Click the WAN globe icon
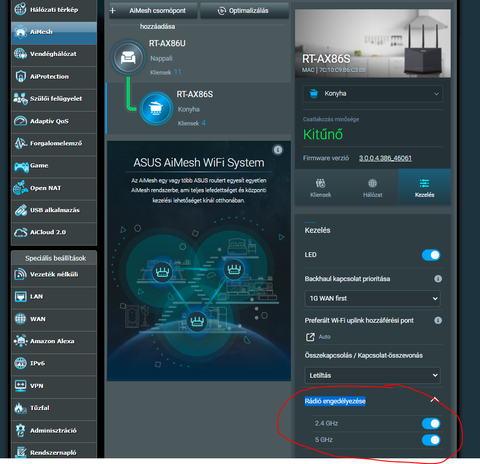Screen dimensions: 480x464 20,319
